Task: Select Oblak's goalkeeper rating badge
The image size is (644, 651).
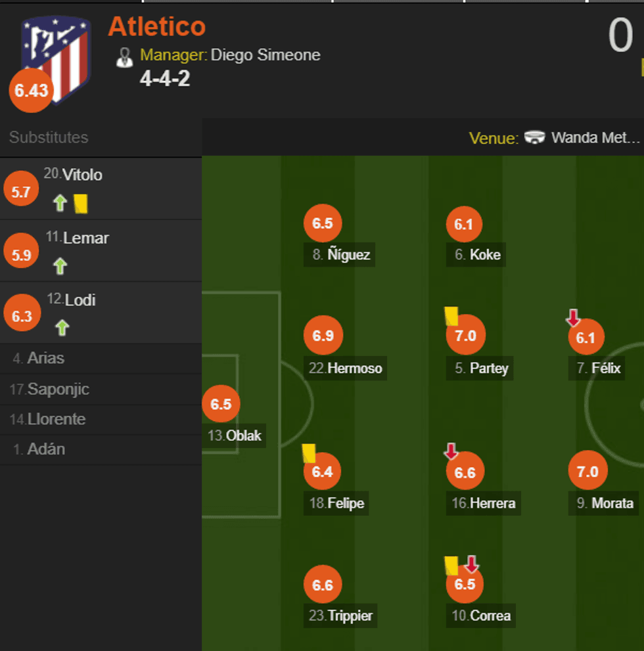Action: click(x=221, y=403)
